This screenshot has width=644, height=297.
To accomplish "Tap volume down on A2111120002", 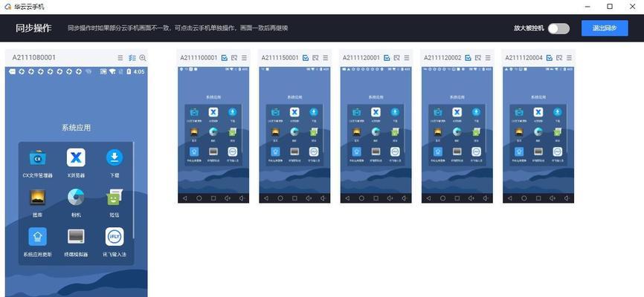I will (x=486, y=198).
